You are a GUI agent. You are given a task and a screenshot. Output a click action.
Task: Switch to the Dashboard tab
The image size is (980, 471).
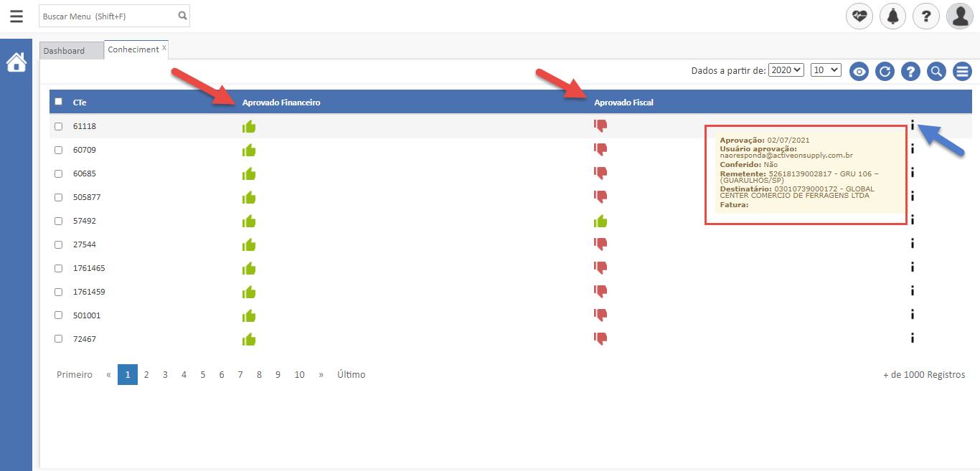[64, 51]
